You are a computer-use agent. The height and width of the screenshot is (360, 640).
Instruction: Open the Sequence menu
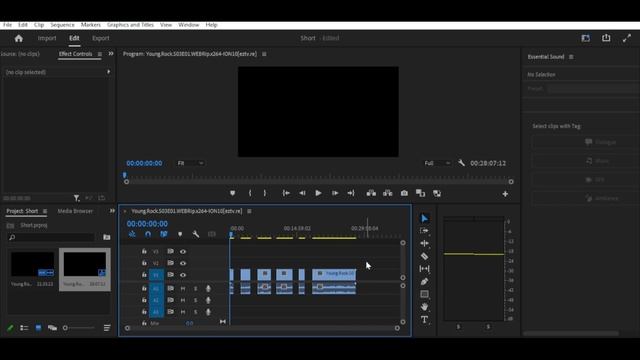point(62,25)
